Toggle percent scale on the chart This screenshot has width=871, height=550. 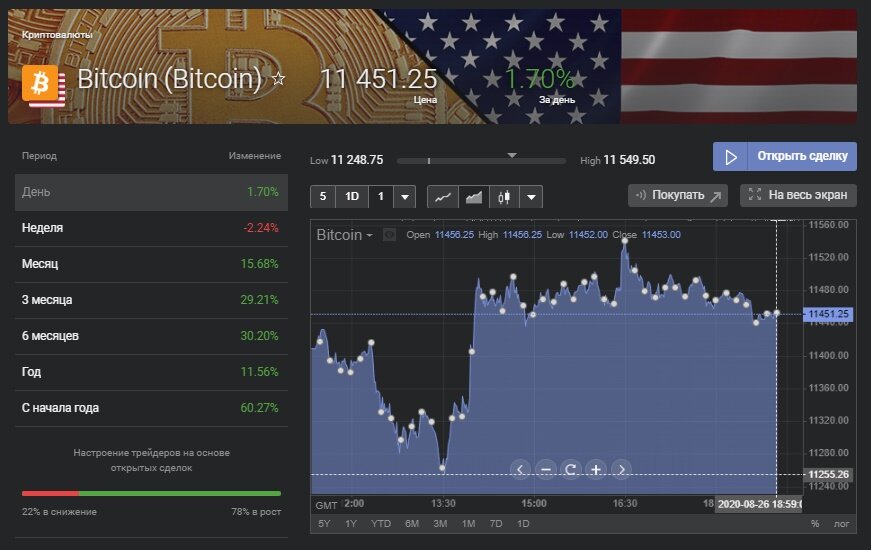(x=815, y=524)
